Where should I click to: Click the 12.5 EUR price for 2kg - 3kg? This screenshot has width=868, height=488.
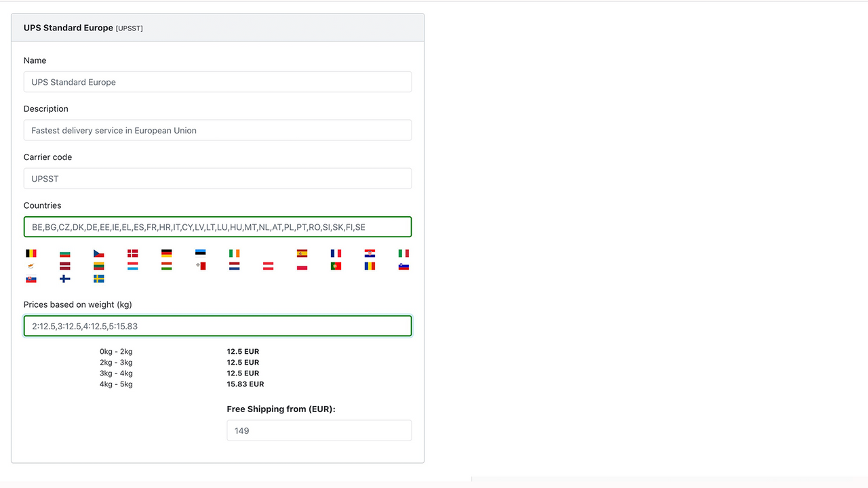(x=243, y=363)
